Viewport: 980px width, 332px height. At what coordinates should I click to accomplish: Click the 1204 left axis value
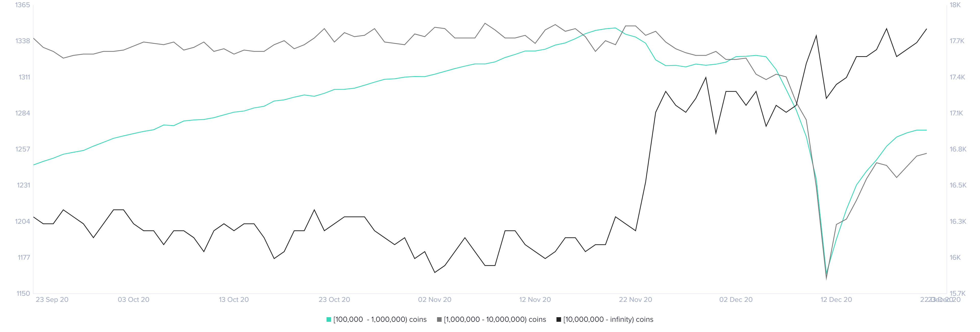(22, 222)
